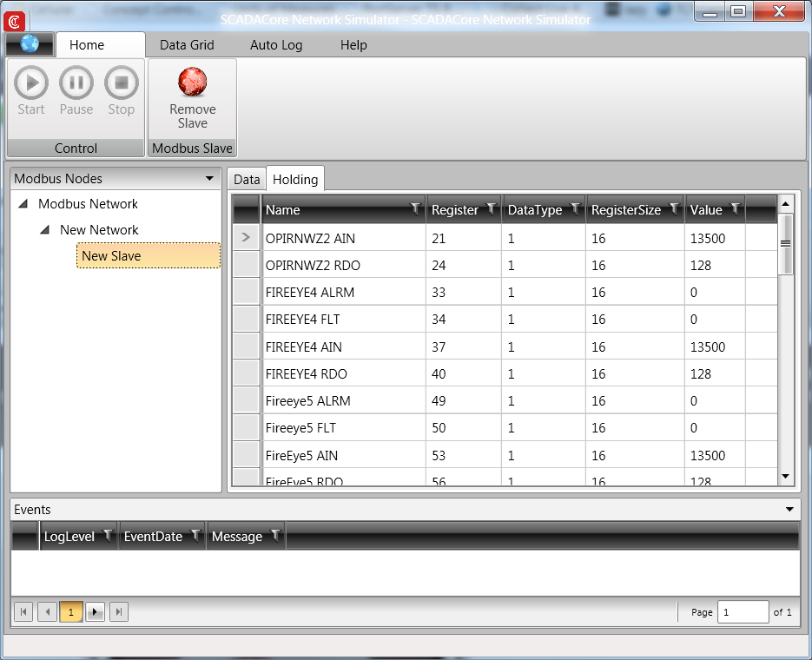Image resolution: width=812 pixels, height=660 pixels.
Task: Sort events by the EventDate header
Action: click(154, 537)
